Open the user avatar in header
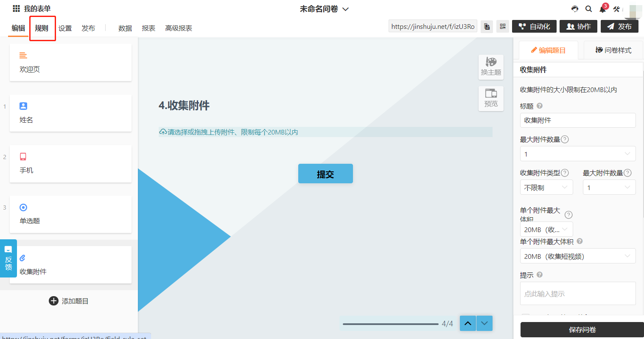644x339 pixels. [633, 11]
